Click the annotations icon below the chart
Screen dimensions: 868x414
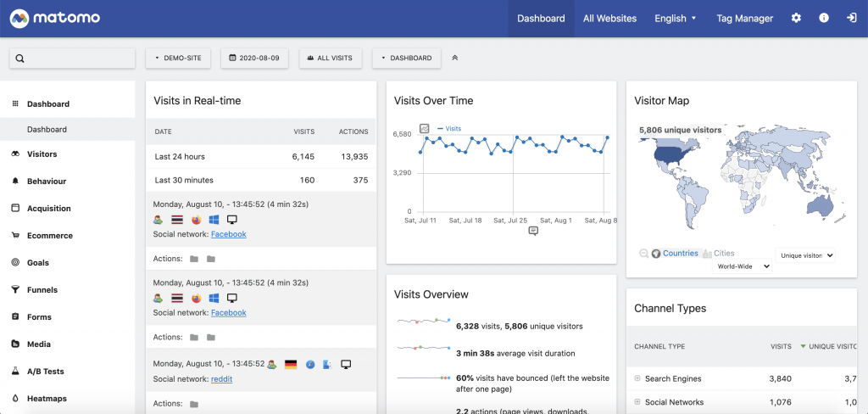(533, 231)
